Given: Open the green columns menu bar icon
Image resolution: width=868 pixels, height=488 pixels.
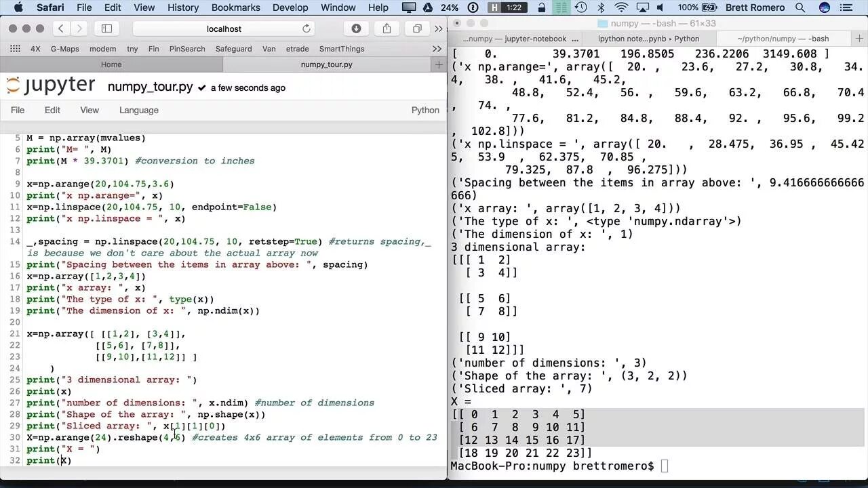Looking at the screenshot, I should [x=560, y=7].
